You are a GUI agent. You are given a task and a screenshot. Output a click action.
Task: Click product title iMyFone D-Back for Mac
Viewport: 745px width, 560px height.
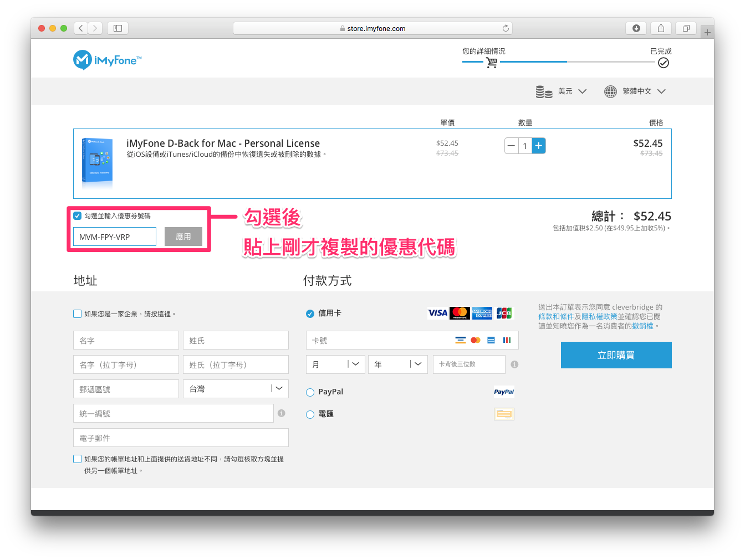click(x=223, y=143)
